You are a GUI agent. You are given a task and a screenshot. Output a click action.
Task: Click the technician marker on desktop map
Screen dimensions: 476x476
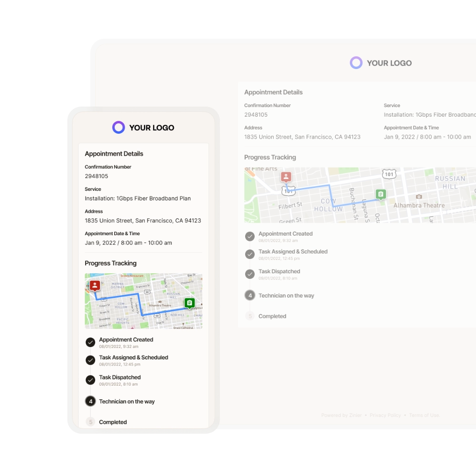[x=286, y=177]
